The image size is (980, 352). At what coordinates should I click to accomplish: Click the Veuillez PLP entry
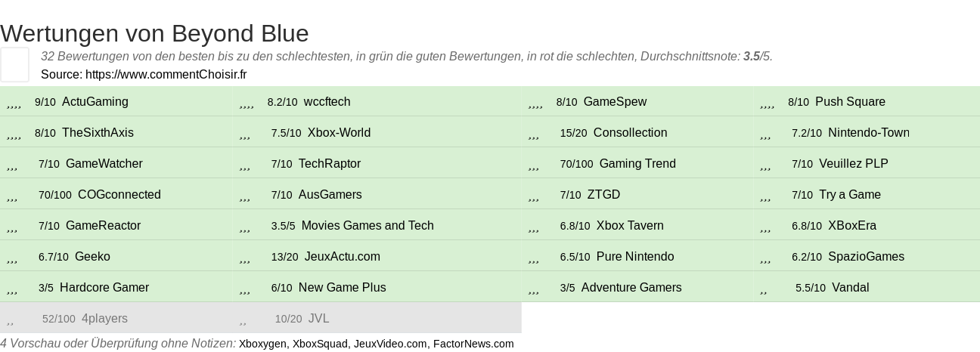pyautogui.click(x=854, y=164)
